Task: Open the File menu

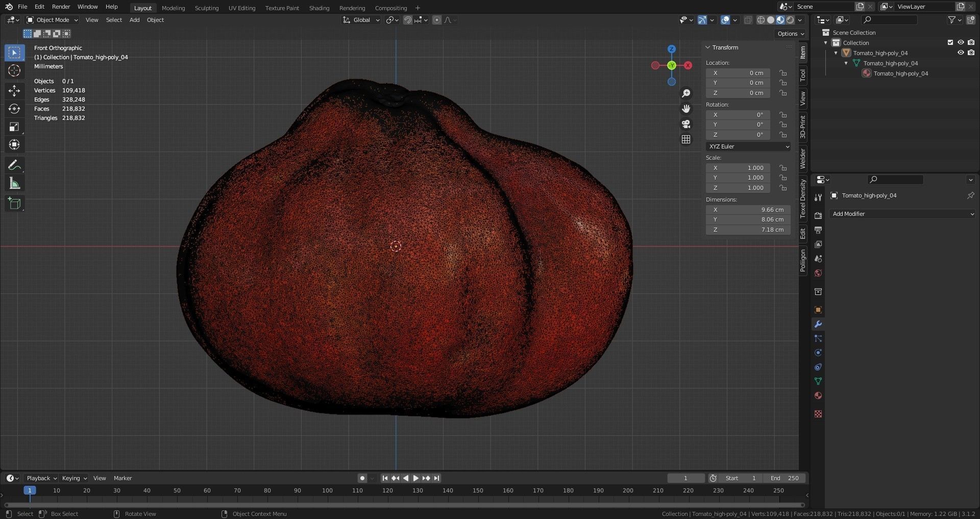Action: point(22,7)
